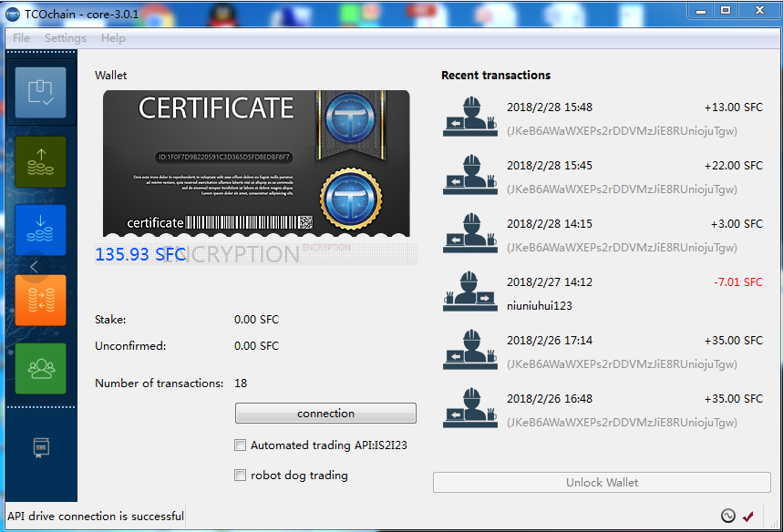
Task: Click the TCOchain title bar logo icon
Action: 13,15
